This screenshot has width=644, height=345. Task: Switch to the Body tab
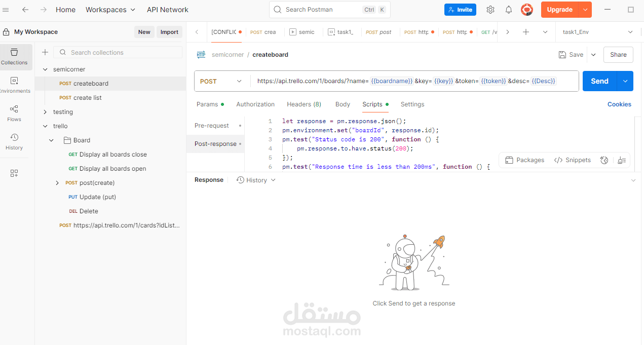pyautogui.click(x=343, y=104)
